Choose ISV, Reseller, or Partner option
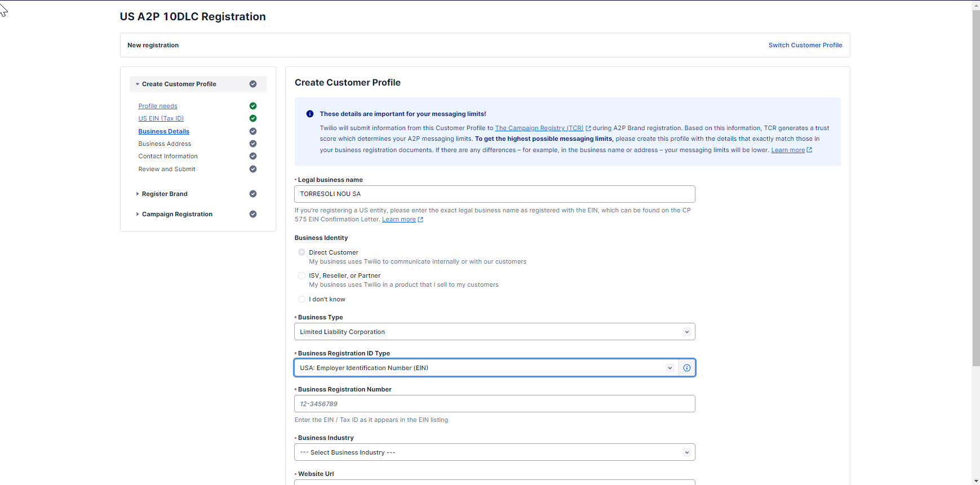980x485 pixels. (302, 275)
